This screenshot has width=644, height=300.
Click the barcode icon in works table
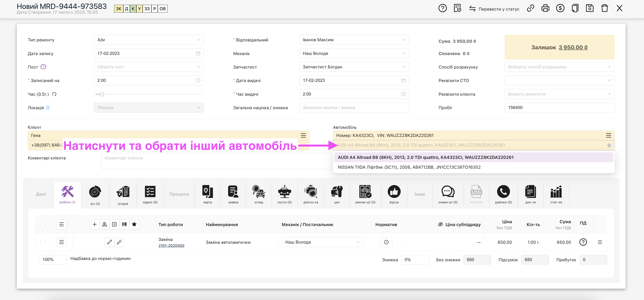pos(124,224)
